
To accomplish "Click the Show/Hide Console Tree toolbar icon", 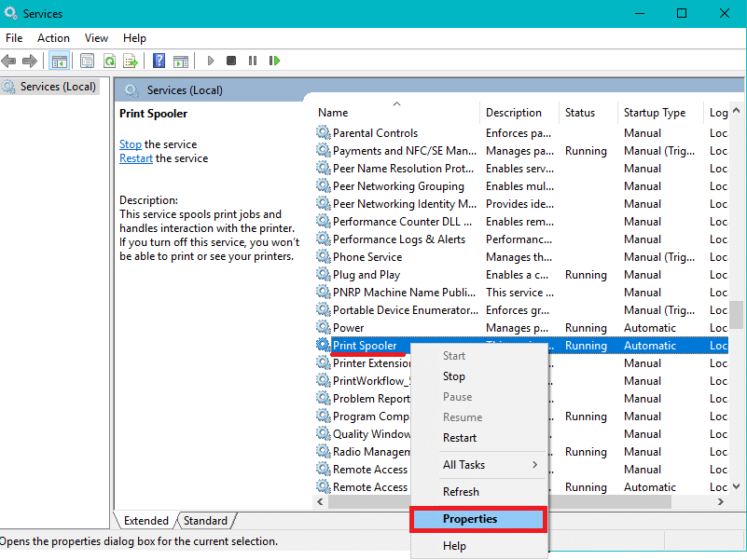I will point(59,61).
